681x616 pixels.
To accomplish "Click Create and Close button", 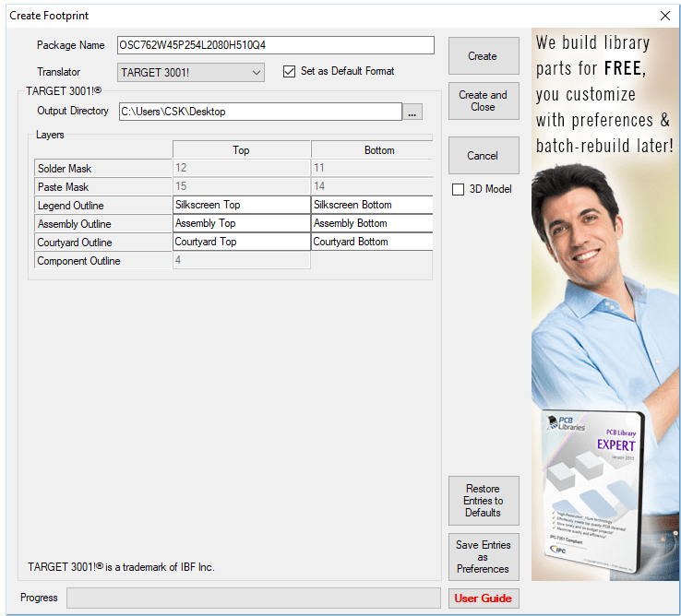I will [484, 101].
